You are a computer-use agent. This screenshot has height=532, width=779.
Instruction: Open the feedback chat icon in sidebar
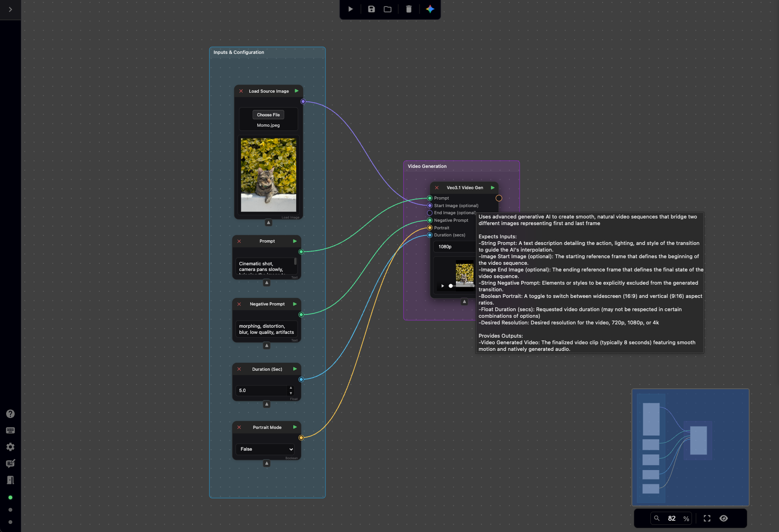click(10, 463)
